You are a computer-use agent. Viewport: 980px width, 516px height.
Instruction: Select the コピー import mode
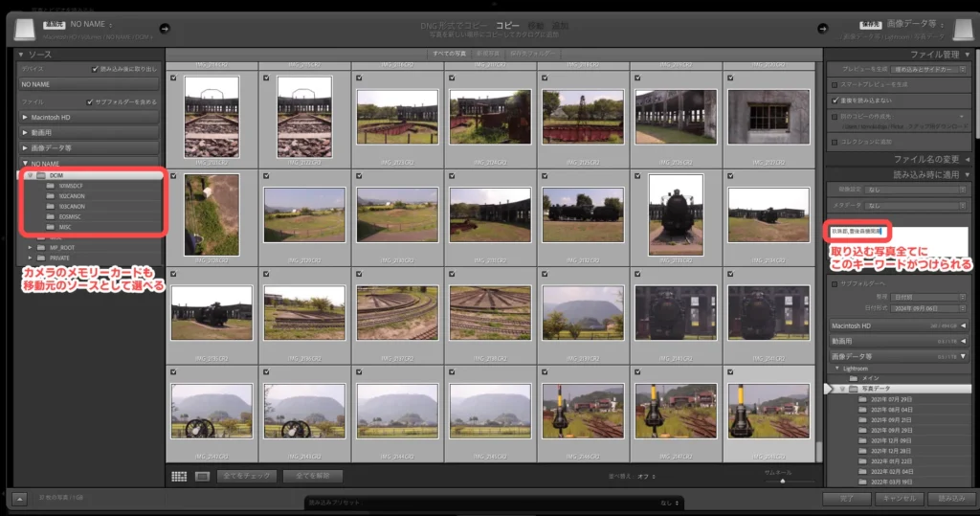(x=506, y=27)
